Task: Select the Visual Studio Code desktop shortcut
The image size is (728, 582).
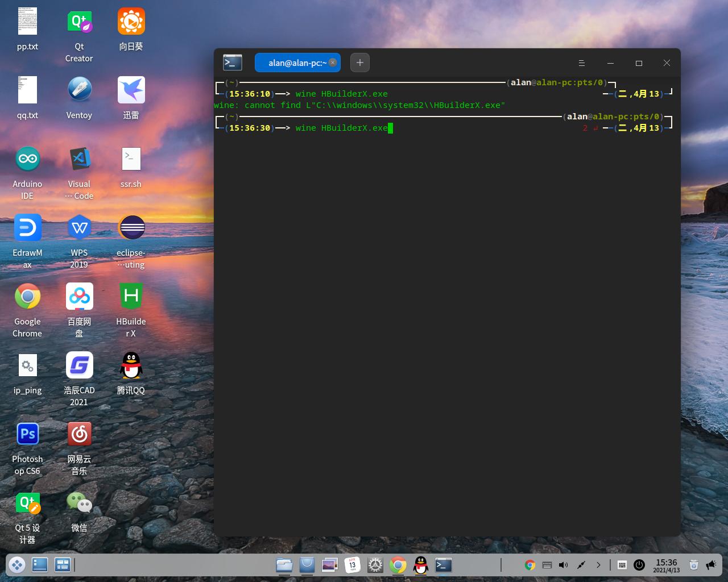Action: click(79, 159)
